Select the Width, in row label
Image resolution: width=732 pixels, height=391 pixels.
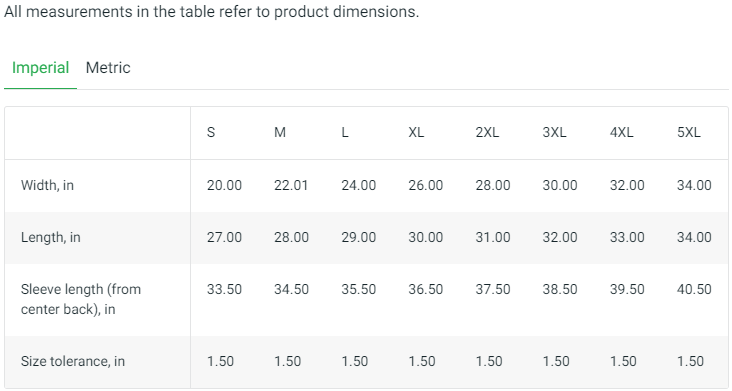tap(47, 185)
